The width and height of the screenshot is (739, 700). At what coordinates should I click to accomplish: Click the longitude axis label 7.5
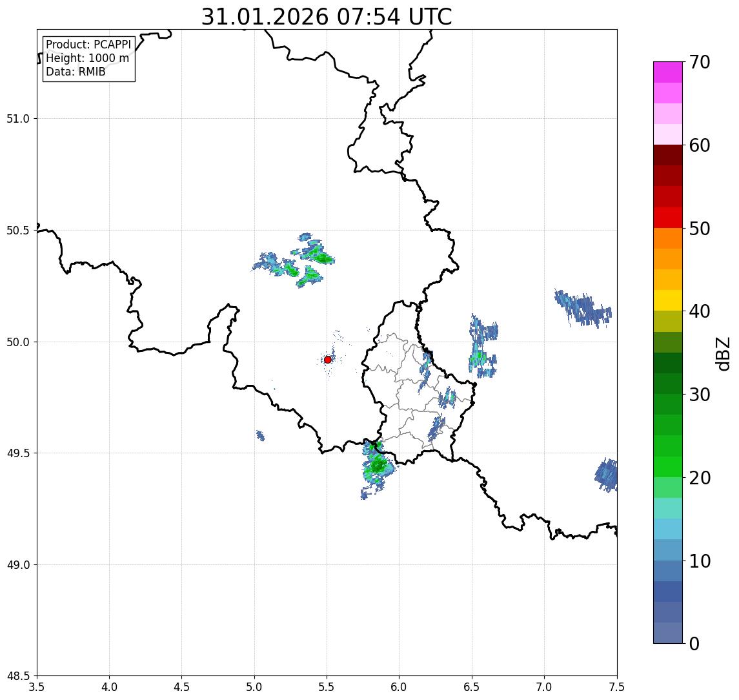[617, 687]
